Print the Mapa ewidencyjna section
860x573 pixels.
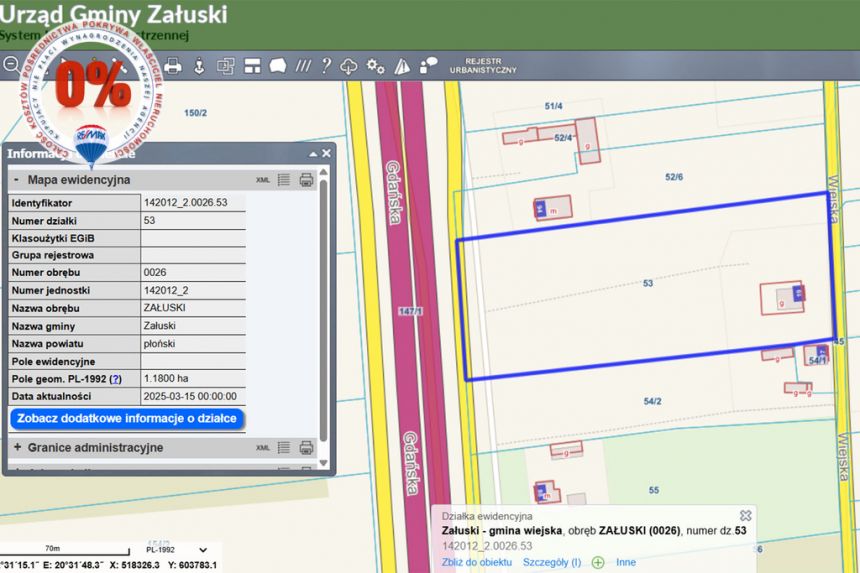pos(306,180)
